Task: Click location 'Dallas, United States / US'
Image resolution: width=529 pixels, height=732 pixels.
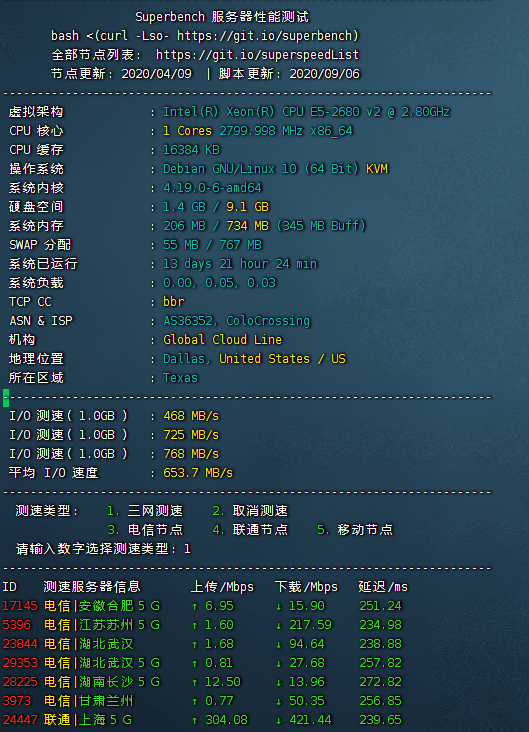Action: coord(254,359)
